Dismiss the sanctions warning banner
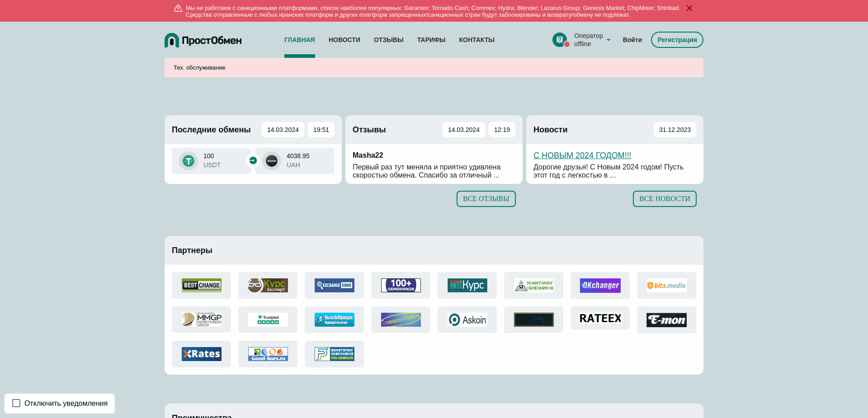The height and width of the screenshot is (418, 868). (689, 8)
